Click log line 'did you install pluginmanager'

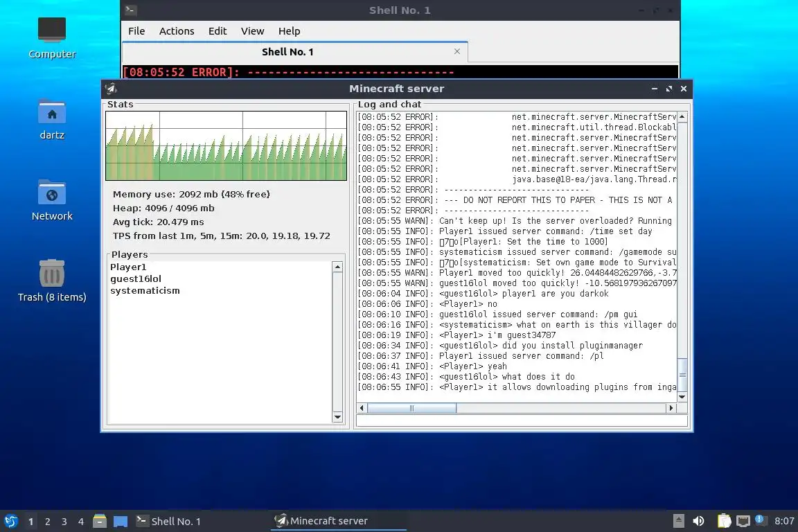pyautogui.click(x=499, y=346)
